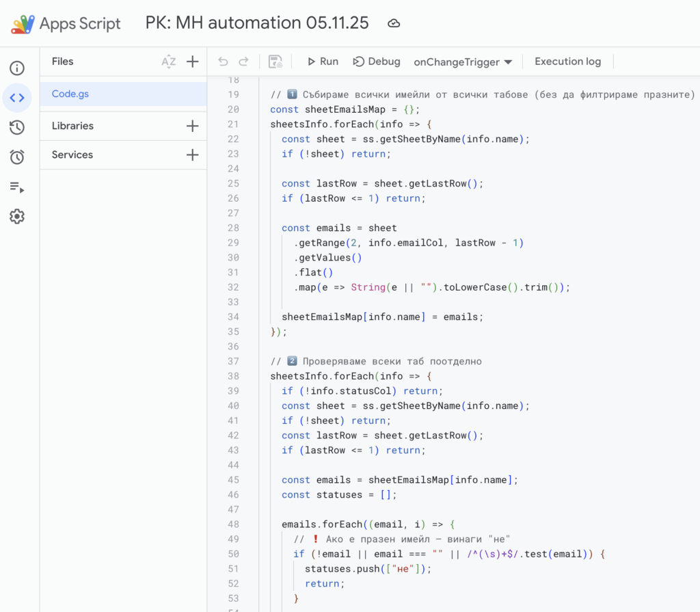Save project with the disk icon
This screenshot has width=700, height=612.
click(x=275, y=62)
